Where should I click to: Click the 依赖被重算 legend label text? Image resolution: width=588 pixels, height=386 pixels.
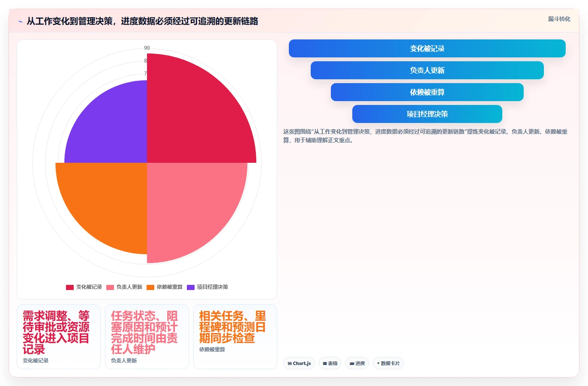170,287
